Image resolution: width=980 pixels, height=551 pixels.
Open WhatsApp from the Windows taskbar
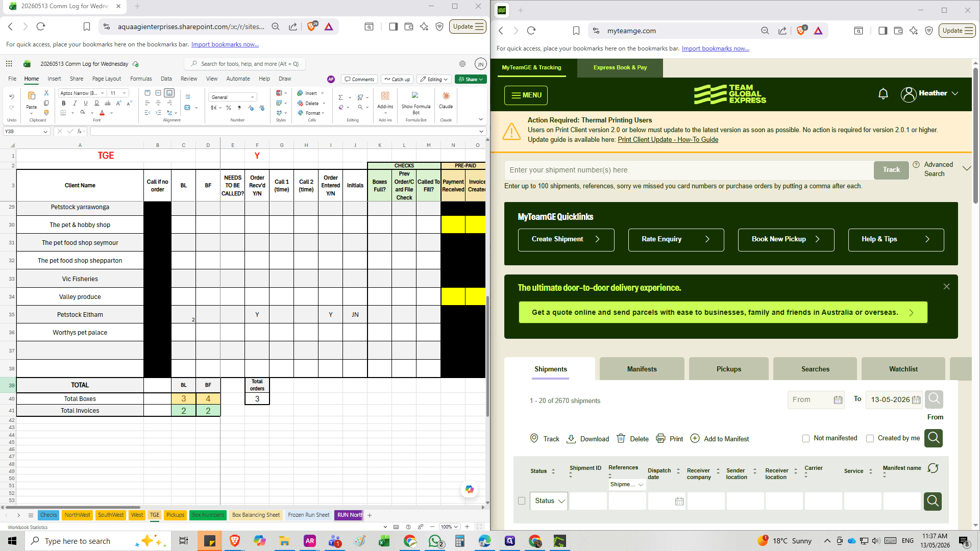coord(435,541)
